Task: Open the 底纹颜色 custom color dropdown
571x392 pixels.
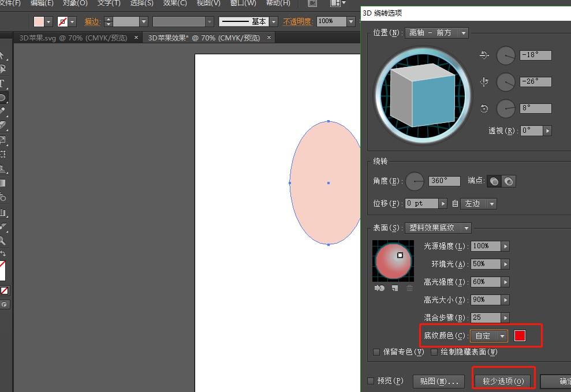Action: 489,335
